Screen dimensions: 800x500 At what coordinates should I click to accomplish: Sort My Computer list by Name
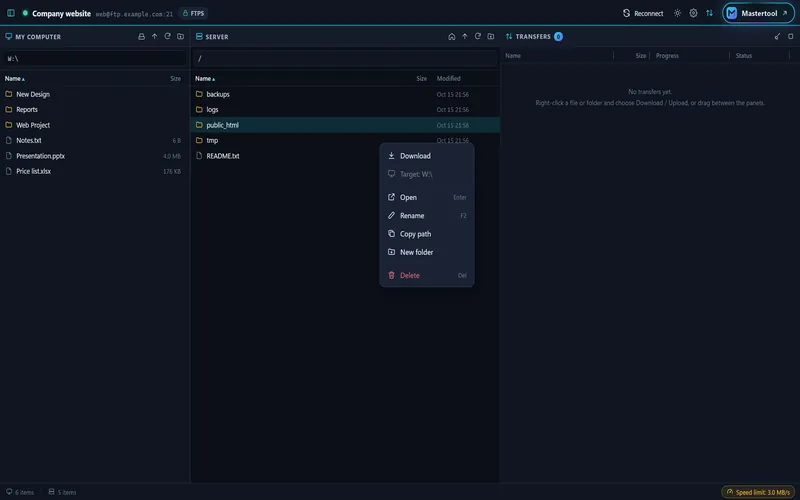15,79
